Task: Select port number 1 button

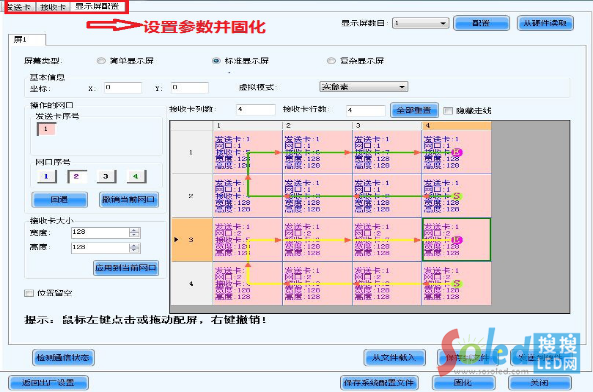Action: [47, 177]
